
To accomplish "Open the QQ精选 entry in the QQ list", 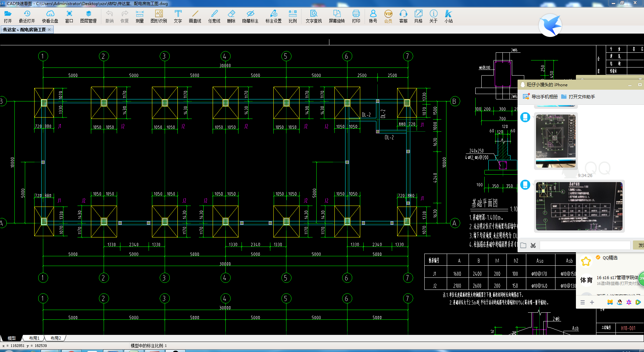I will pos(610,258).
